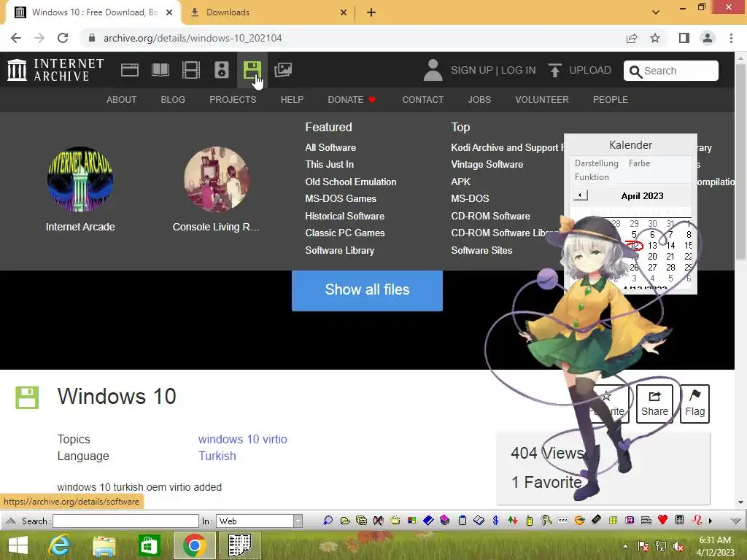This screenshot has width=747, height=560.
Task: Click the yellow folder icon in bottom toolbar
Action: 345,521
